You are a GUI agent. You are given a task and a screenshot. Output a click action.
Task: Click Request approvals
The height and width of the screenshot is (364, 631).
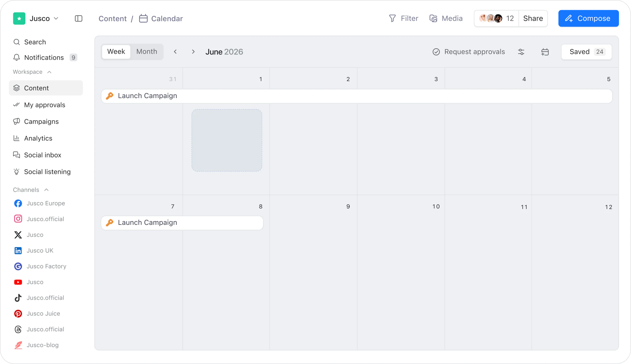tap(469, 52)
